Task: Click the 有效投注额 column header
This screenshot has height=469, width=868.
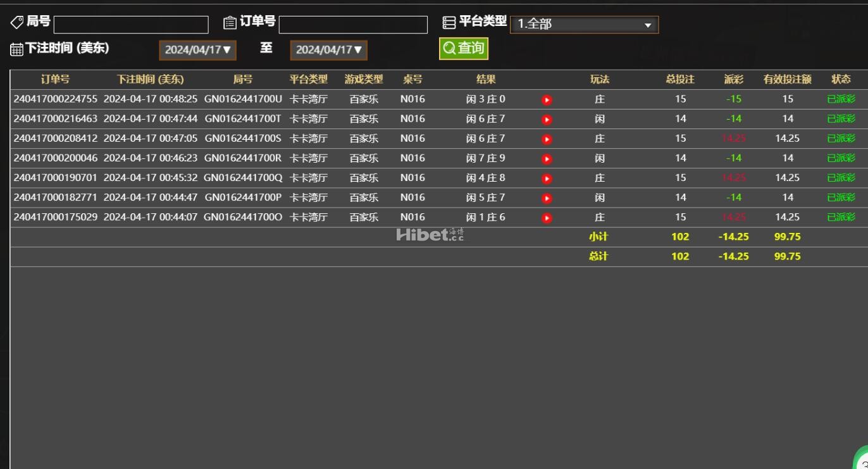Action: [788, 79]
